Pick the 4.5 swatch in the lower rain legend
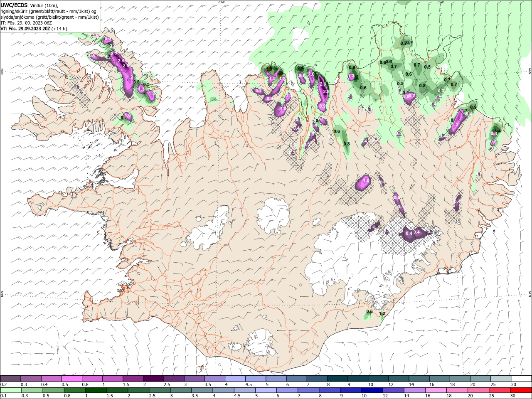Image resolution: width=532 pixels, height=399 pixels. tap(244, 390)
